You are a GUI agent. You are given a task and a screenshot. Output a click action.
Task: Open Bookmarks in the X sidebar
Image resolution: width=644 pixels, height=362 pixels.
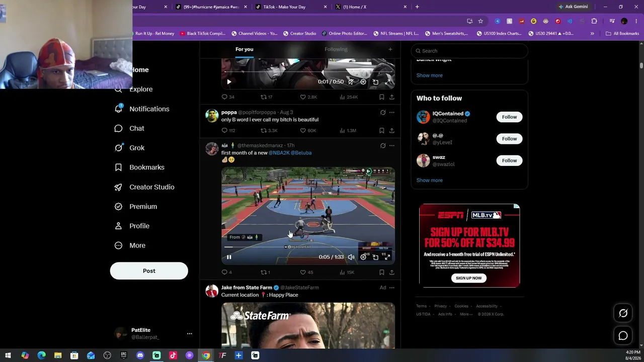[140, 167]
